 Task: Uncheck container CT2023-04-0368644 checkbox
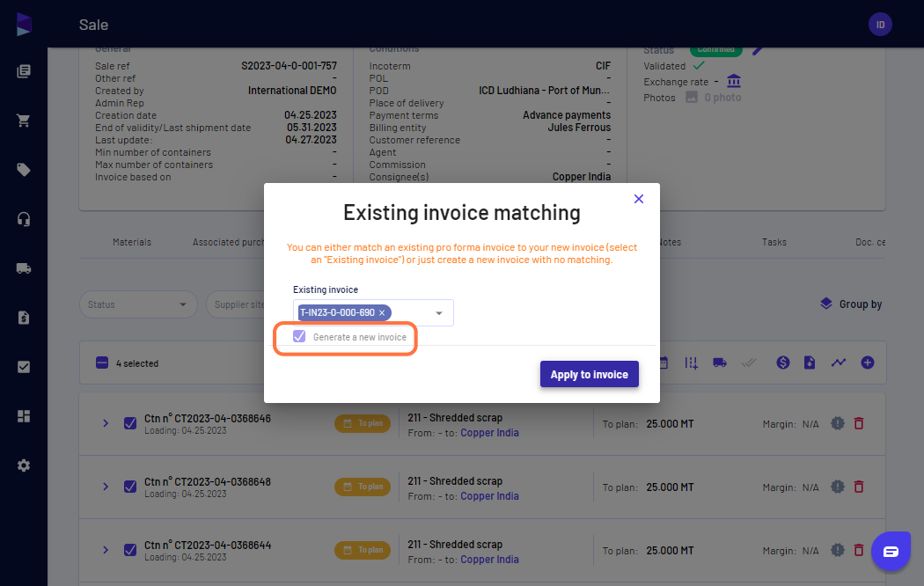tap(130, 550)
